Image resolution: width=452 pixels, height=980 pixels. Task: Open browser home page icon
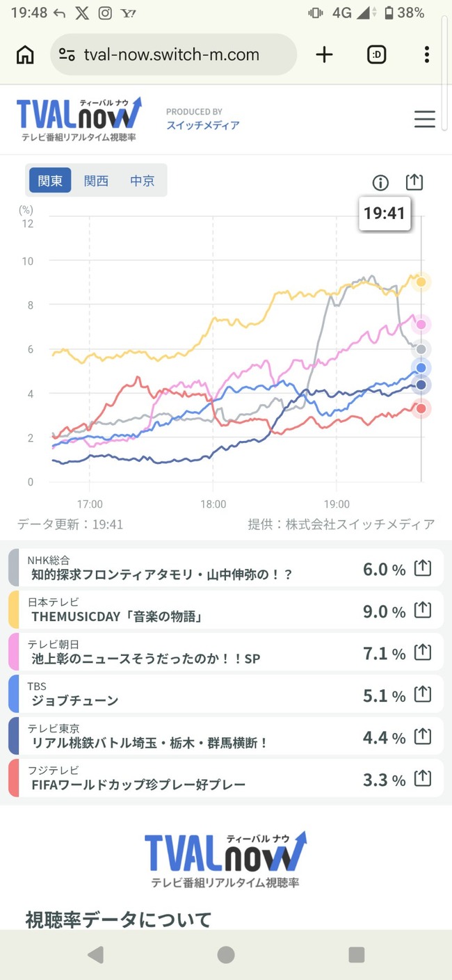25,55
